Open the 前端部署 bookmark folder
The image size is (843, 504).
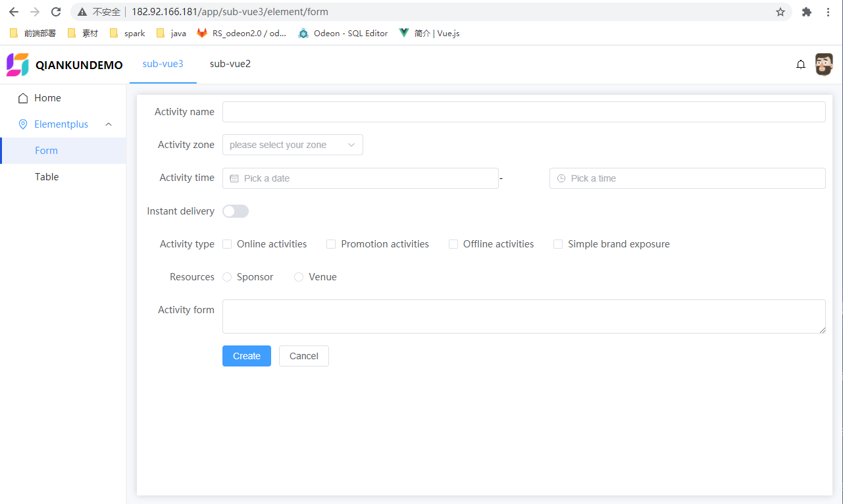pyautogui.click(x=32, y=33)
